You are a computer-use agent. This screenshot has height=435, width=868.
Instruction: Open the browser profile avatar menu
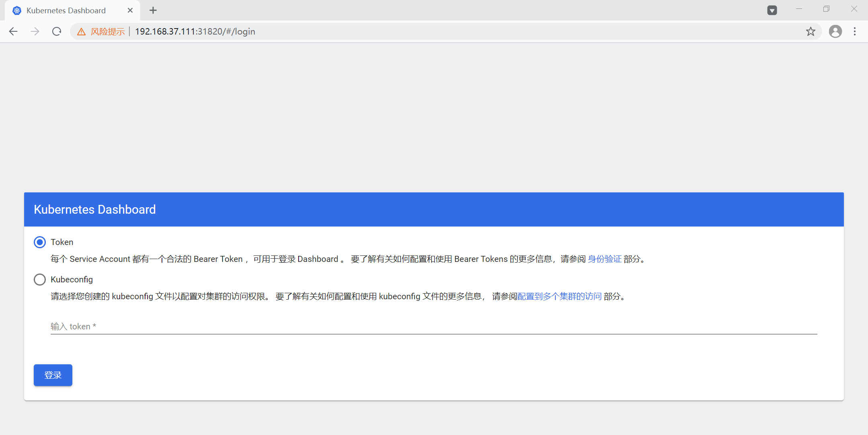835,31
